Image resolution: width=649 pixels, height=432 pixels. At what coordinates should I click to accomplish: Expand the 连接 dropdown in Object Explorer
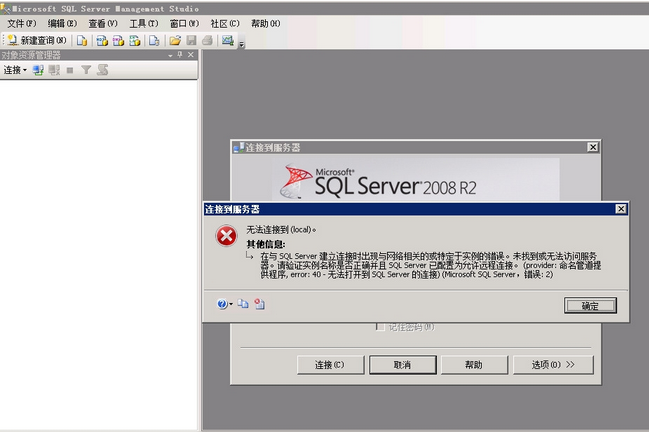coord(15,70)
